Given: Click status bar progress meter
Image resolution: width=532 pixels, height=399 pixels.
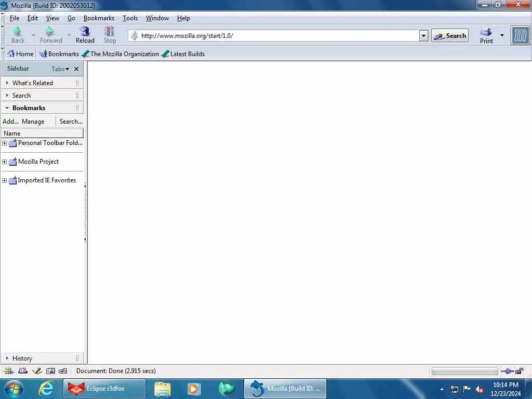Looking at the screenshot, I should pyautogui.click(x=464, y=371).
